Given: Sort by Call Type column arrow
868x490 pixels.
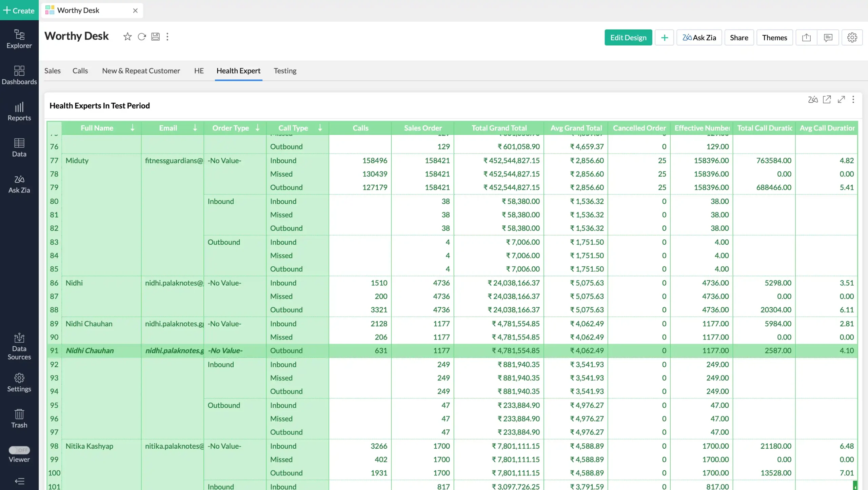Looking at the screenshot, I should [320, 128].
